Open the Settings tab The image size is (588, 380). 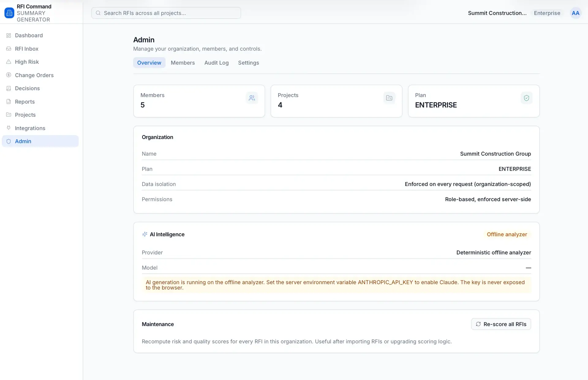click(248, 63)
